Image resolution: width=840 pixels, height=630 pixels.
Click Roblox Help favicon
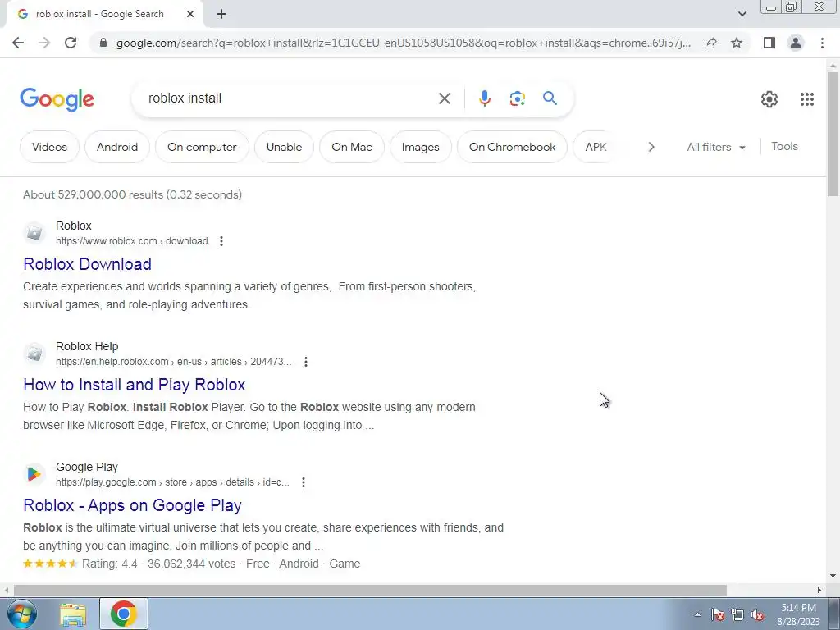point(34,354)
